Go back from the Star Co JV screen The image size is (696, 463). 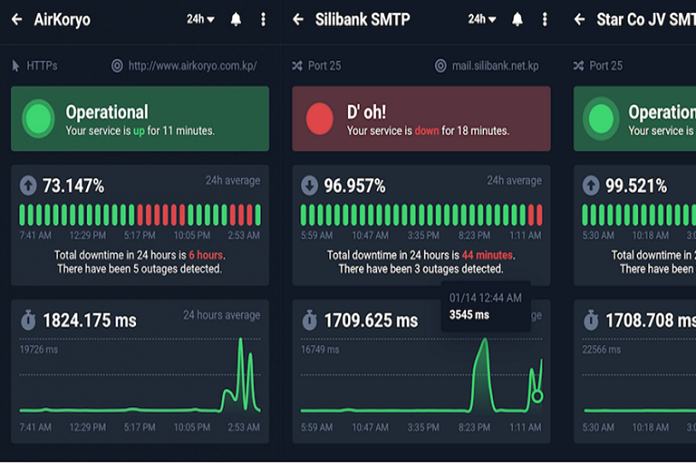coord(579,20)
